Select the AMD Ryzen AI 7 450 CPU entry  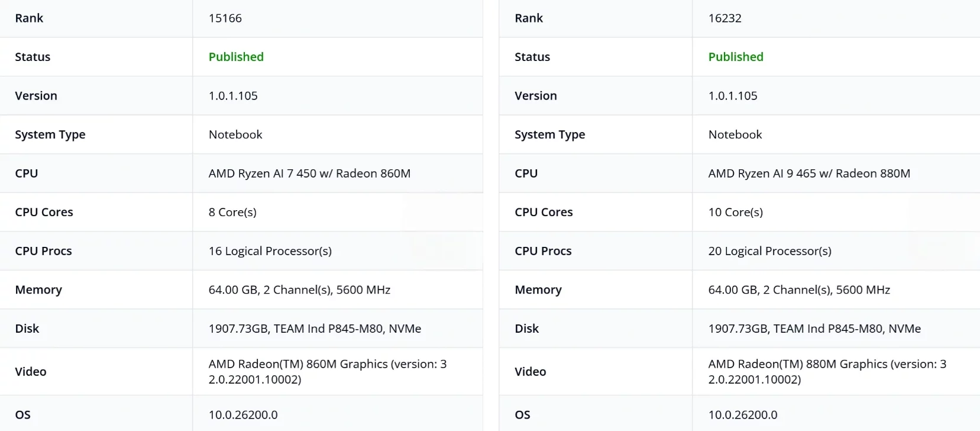pyautogui.click(x=309, y=173)
